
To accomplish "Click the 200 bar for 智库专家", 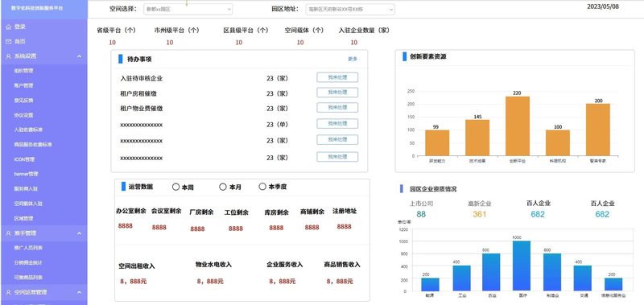I will [x=598, y=130].
